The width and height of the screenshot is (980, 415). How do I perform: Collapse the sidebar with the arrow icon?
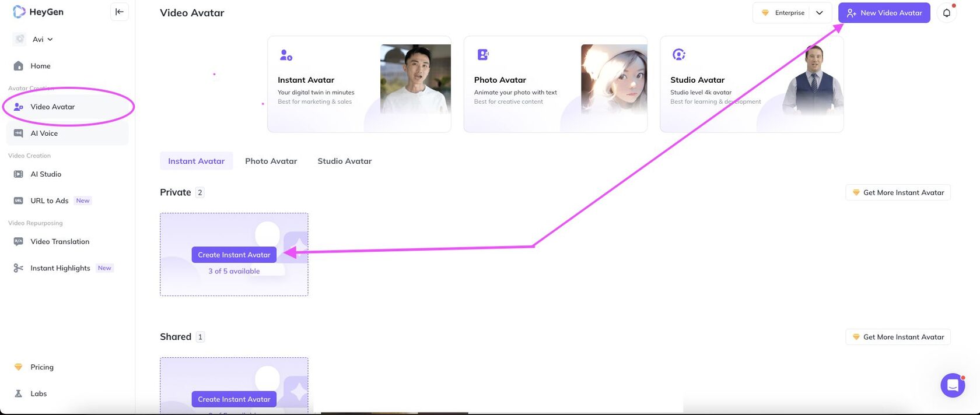click(x=120, y=12)
